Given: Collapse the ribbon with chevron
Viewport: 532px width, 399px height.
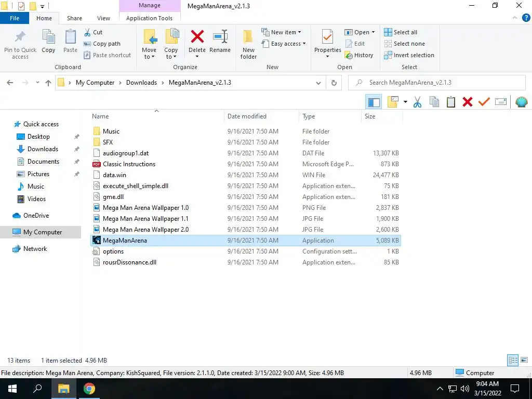Looking at the screenshot, I should pyautogui.click(x=515, y=18).
